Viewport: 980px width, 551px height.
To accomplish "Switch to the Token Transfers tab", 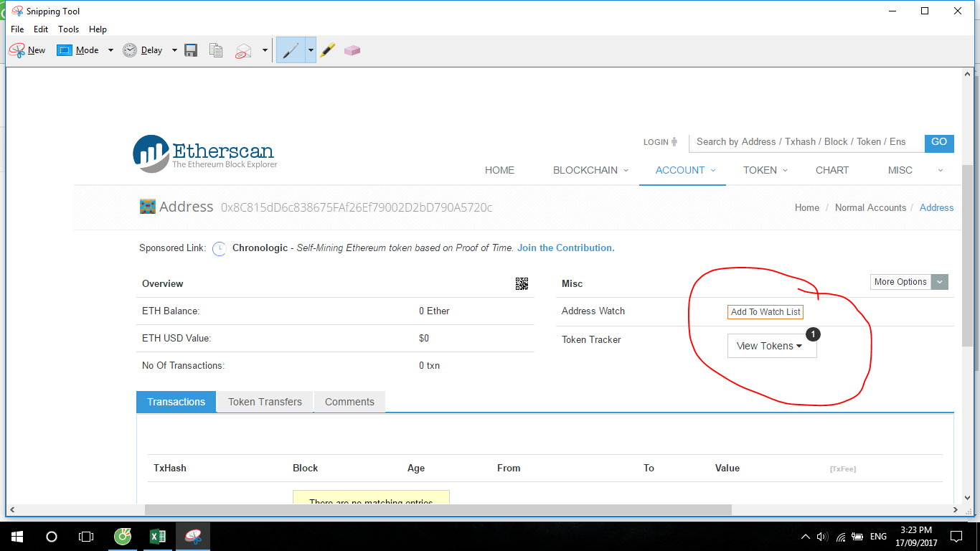I will tap(265, 402).
